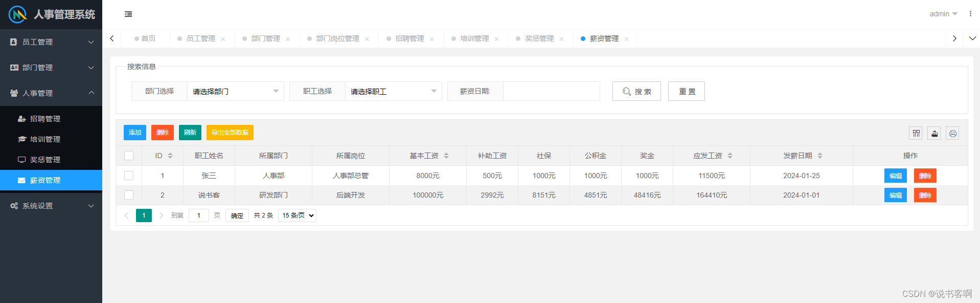Image resolution: width=980 pixels, height=303 pixels.
Task: Click the system logo icon
Action: coord(18,14)
